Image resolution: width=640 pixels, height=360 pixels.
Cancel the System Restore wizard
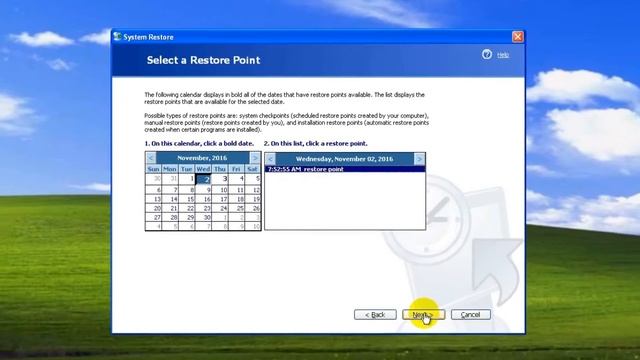(x=471, y=315)
